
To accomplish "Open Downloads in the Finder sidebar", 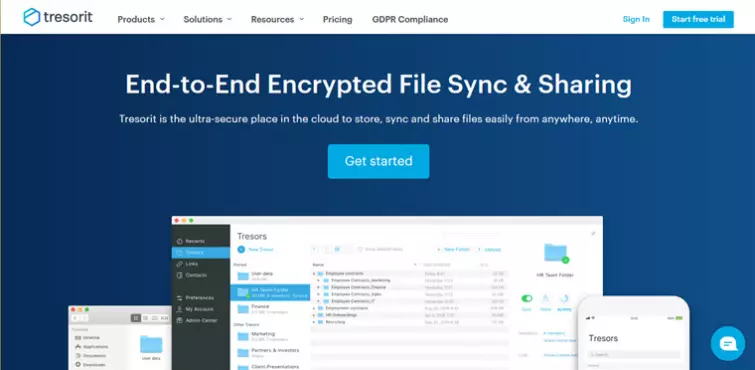I will [91, 365].
